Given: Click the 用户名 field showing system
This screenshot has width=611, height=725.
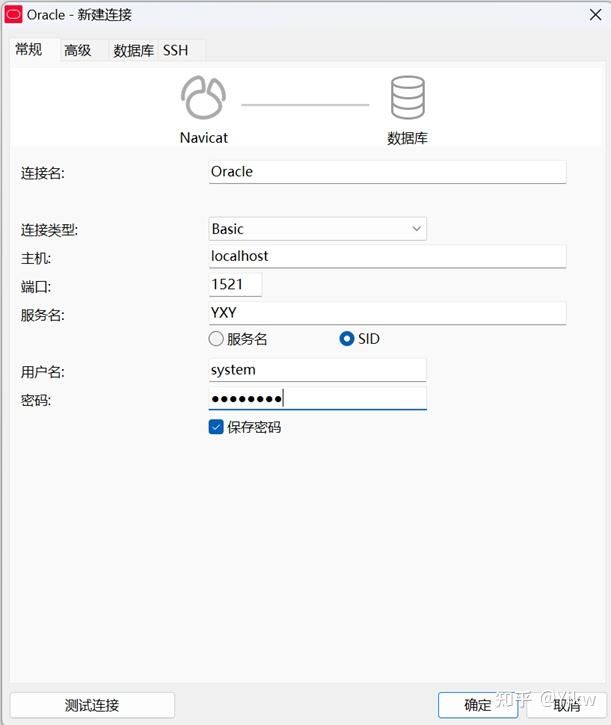Looking at the screenshot, I should 317,370.
